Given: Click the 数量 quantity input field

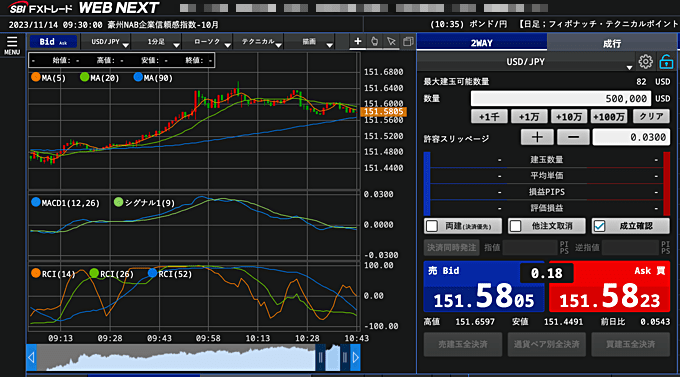Looking at the screenshot, I should [561, 98].
